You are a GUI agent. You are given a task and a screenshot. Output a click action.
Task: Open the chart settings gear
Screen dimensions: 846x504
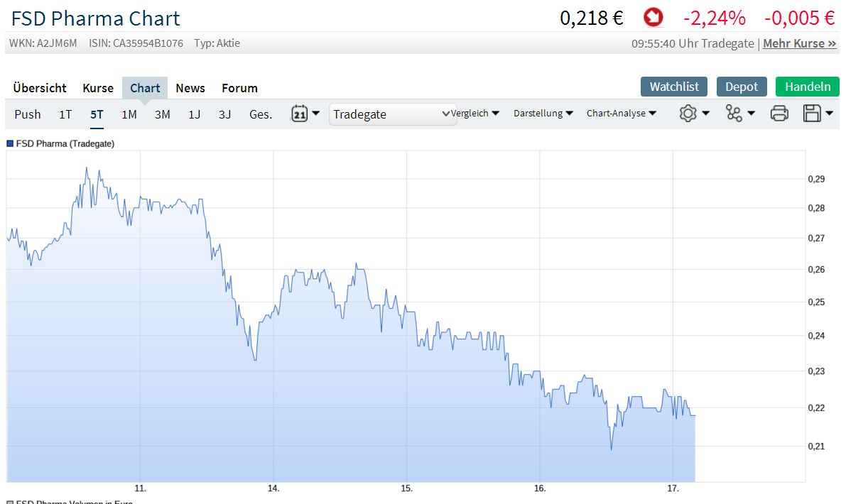tap(688, 113)
